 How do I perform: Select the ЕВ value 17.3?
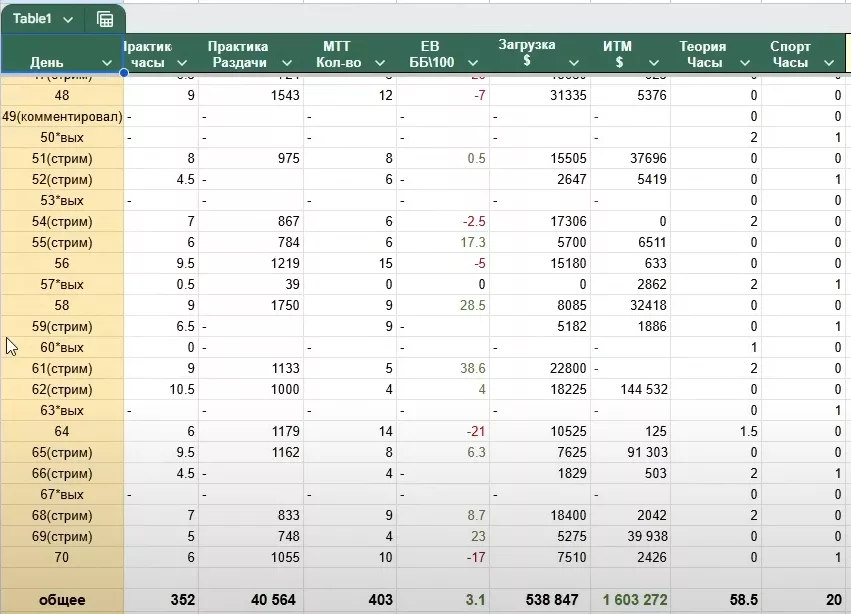pos(473,242)
